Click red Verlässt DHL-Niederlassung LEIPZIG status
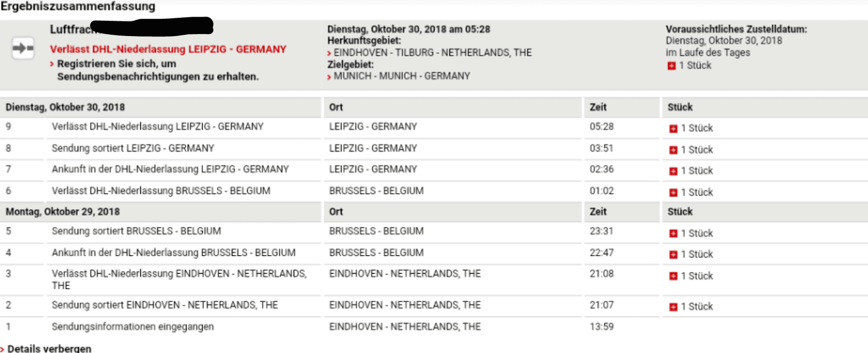The width and height of the screenshot is (868, 353). pyautogui.click(x=168, y=49)
